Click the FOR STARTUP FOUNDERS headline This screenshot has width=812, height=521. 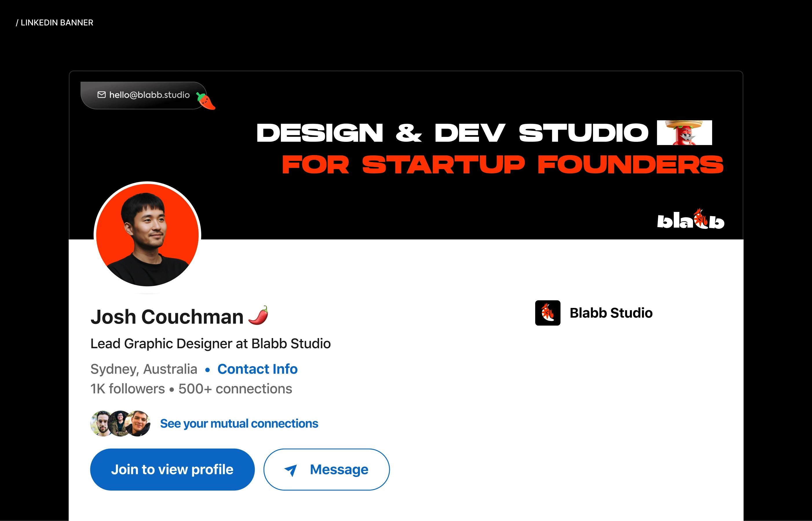502,165
